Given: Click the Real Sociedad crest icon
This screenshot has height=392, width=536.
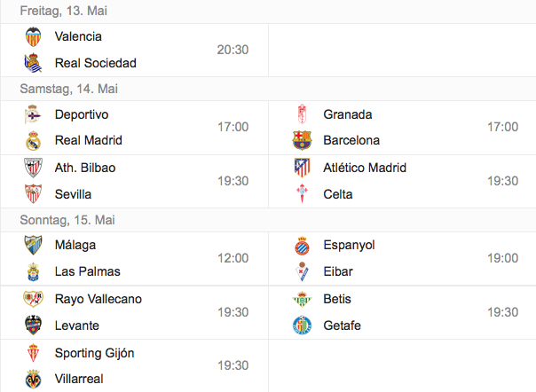Looking at the screenshot, I should 33,63.
